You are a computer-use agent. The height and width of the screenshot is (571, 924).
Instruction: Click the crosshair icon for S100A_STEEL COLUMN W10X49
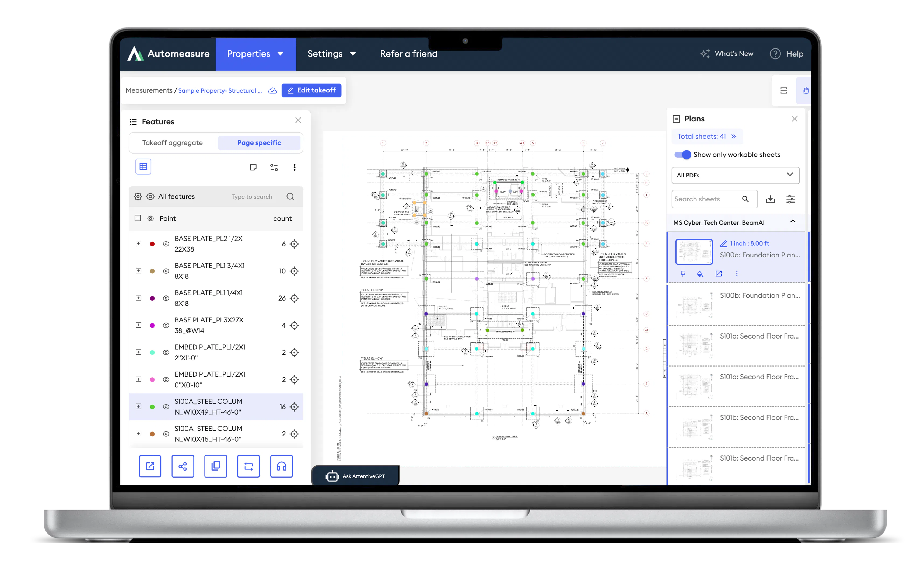pyautogui.click(x=294, y=406)
